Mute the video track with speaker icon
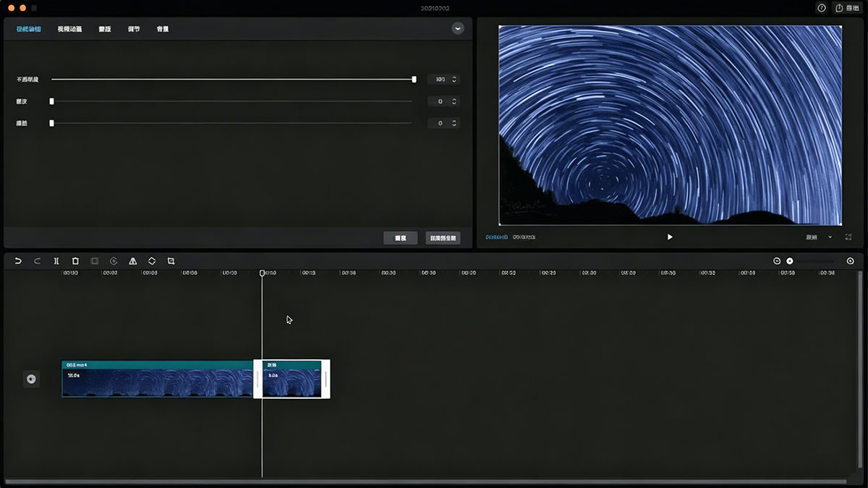 coord(31,379)
